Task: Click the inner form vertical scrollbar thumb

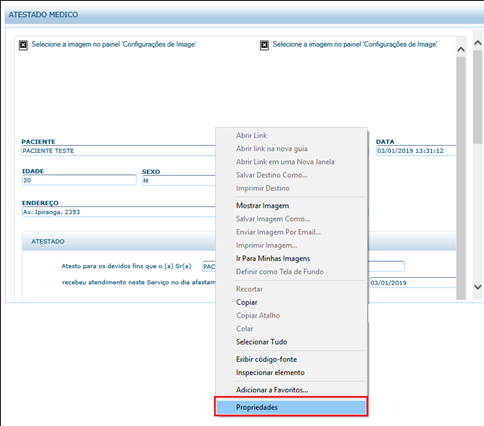Action: click(x=461, y=178)
